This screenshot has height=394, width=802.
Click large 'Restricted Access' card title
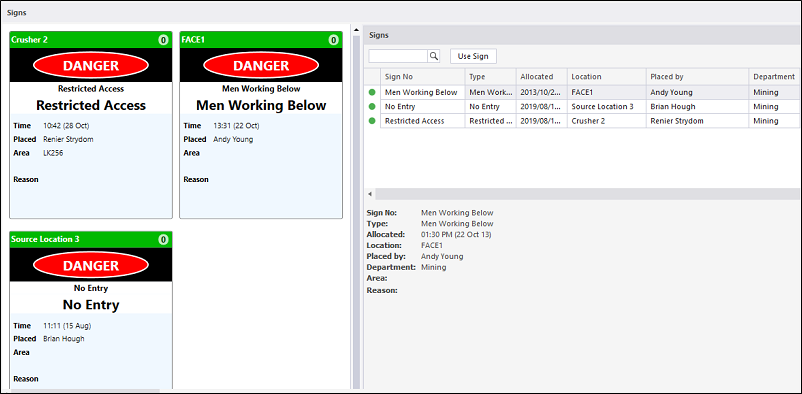coord(91,105)
